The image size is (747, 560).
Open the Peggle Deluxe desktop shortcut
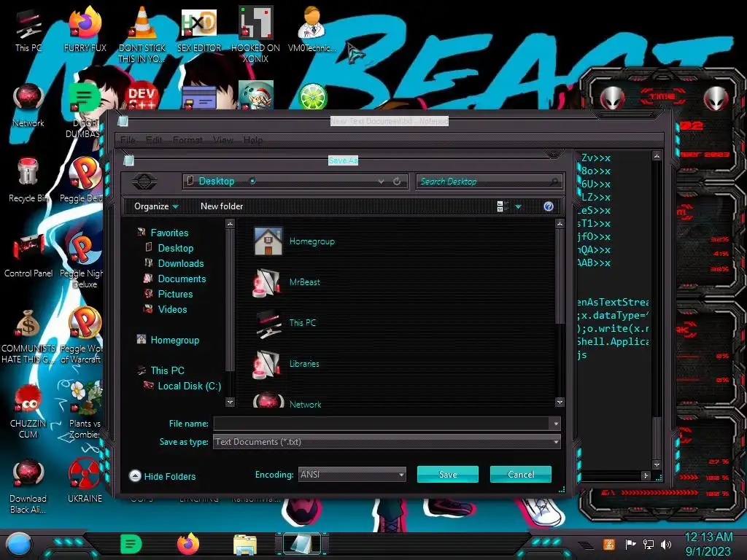[85, 180]
